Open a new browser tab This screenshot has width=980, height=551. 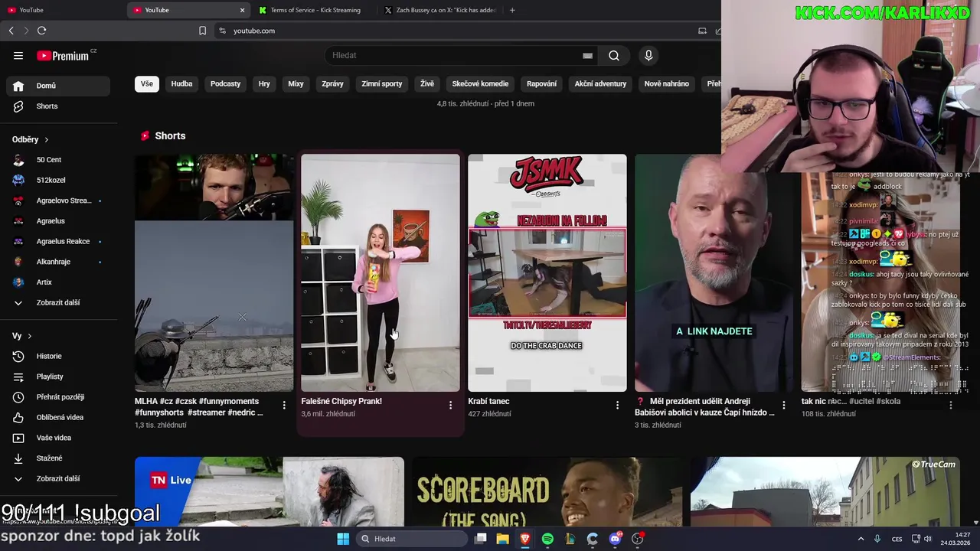[512, 10]
